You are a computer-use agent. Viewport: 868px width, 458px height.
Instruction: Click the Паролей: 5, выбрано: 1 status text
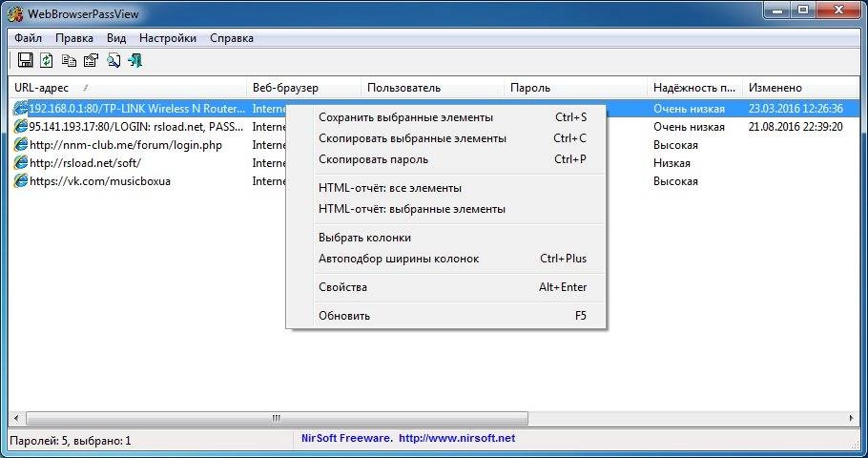point(71,442)
